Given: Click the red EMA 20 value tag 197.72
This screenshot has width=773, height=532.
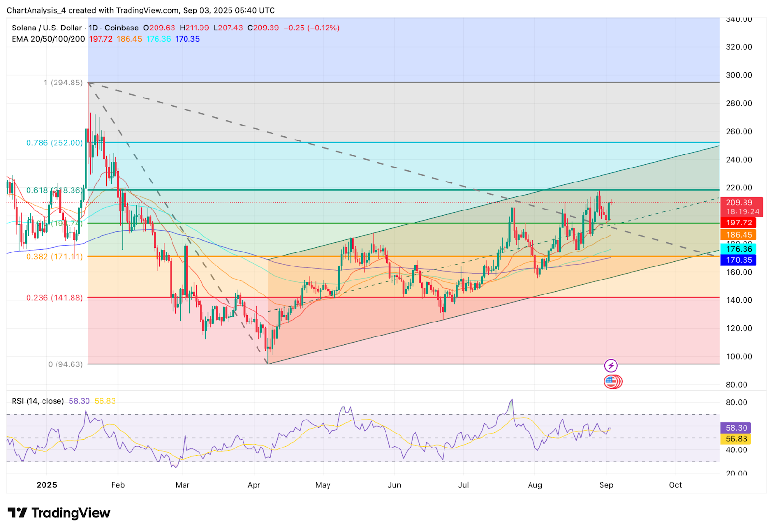Looking at the screenshot, I should [738, 223].
